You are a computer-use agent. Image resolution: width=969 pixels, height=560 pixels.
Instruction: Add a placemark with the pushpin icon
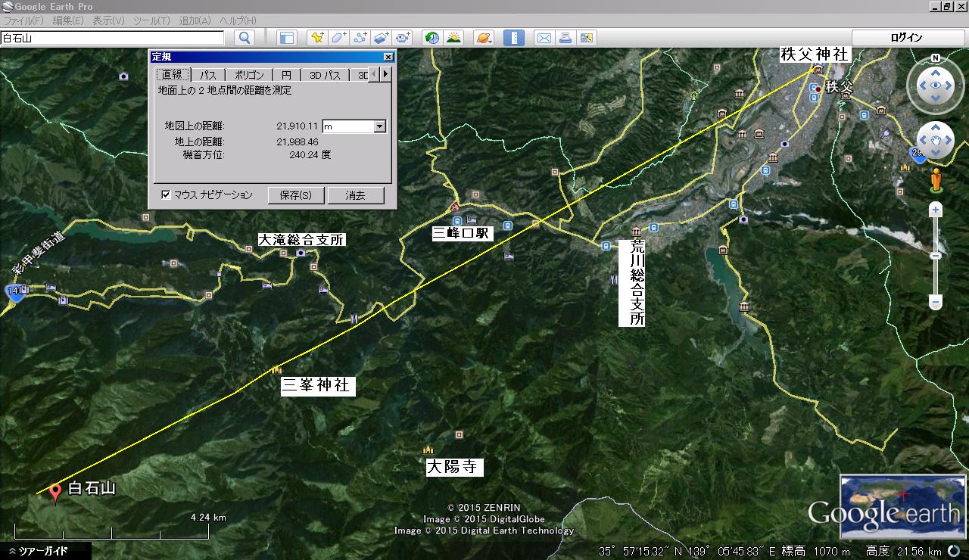pos(317,38)
